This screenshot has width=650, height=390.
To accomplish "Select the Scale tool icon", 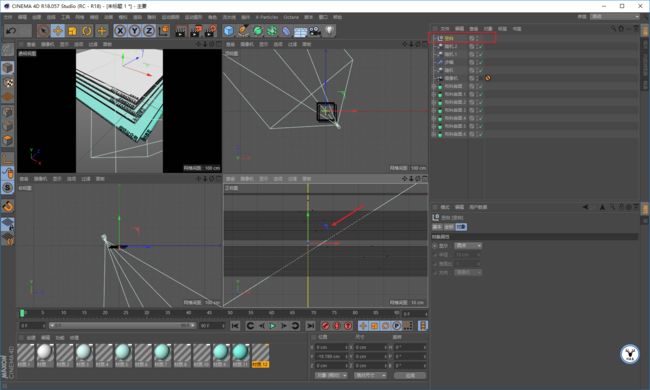I will click(72, 31).
